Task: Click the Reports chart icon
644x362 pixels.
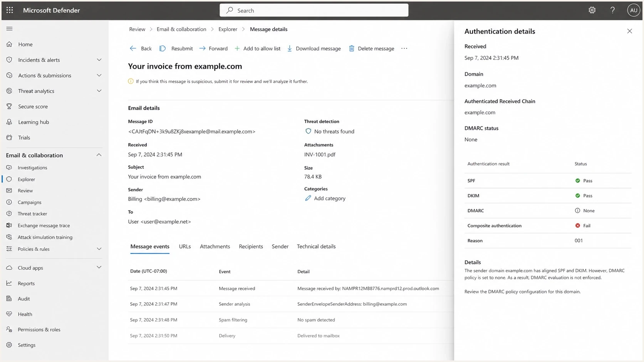Action: [x=9, y=283]
